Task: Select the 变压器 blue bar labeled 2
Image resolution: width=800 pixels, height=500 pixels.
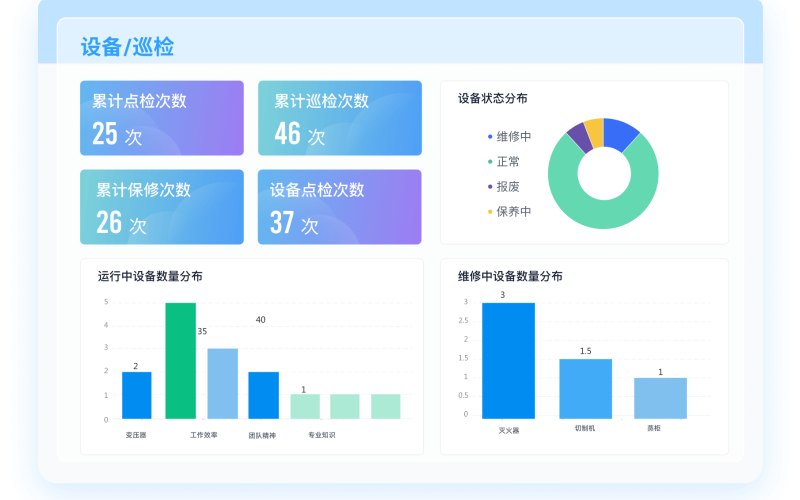Action: [x=137, y=395]
